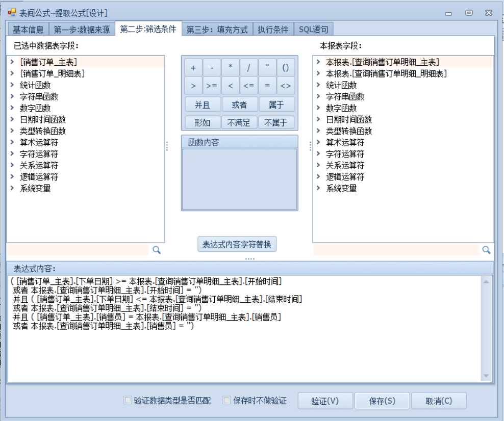The width and height of the screenshot is (504, 421).
Task: Click the 表达式内容字符替换 button
Action: coord(237,244)
